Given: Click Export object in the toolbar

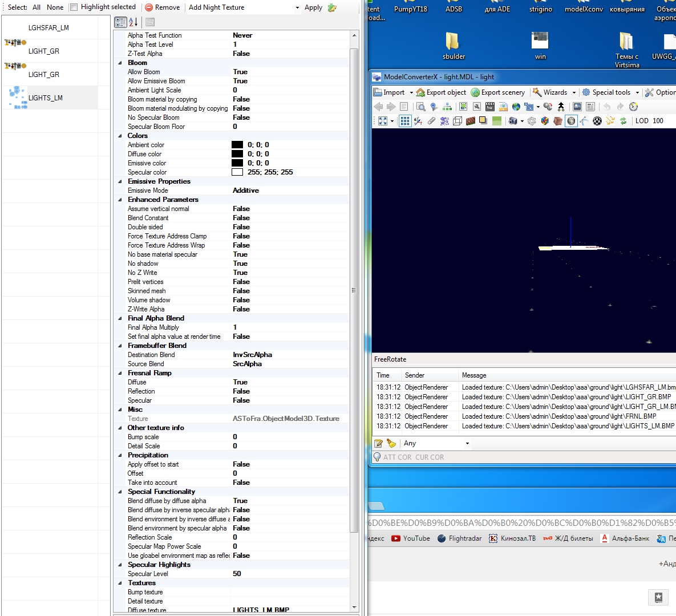Looking at the screenshot, I should 441,92.
